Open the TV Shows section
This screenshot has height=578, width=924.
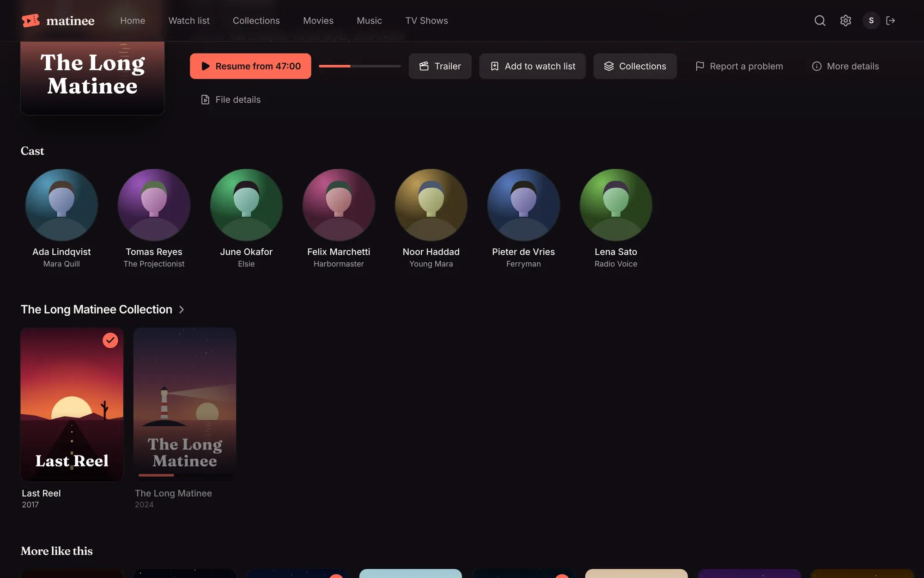427,20
